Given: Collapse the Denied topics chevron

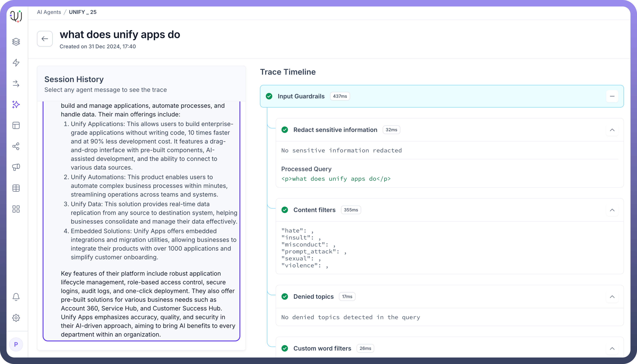Looking at the screenshot, I should [612, 297].
